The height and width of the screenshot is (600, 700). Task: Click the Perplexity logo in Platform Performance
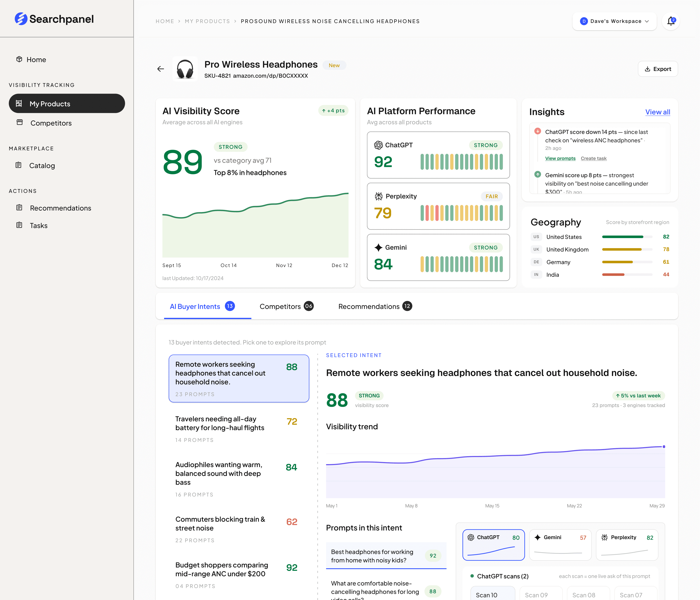[379, 196]
